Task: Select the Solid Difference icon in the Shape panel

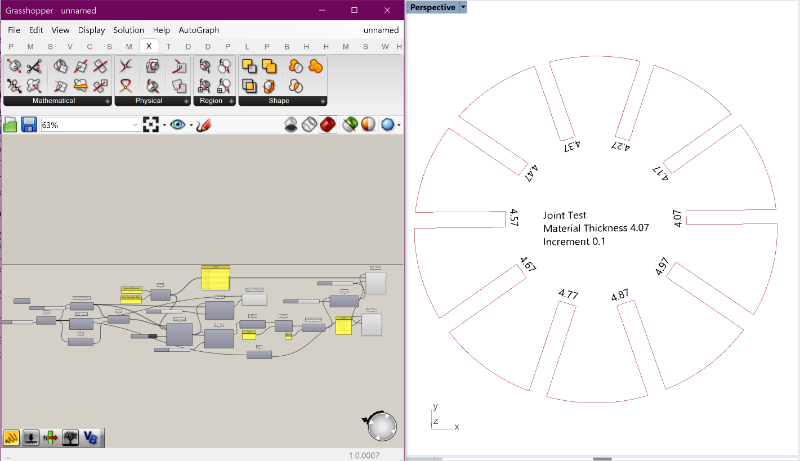Action: click(x=249, y=66)
